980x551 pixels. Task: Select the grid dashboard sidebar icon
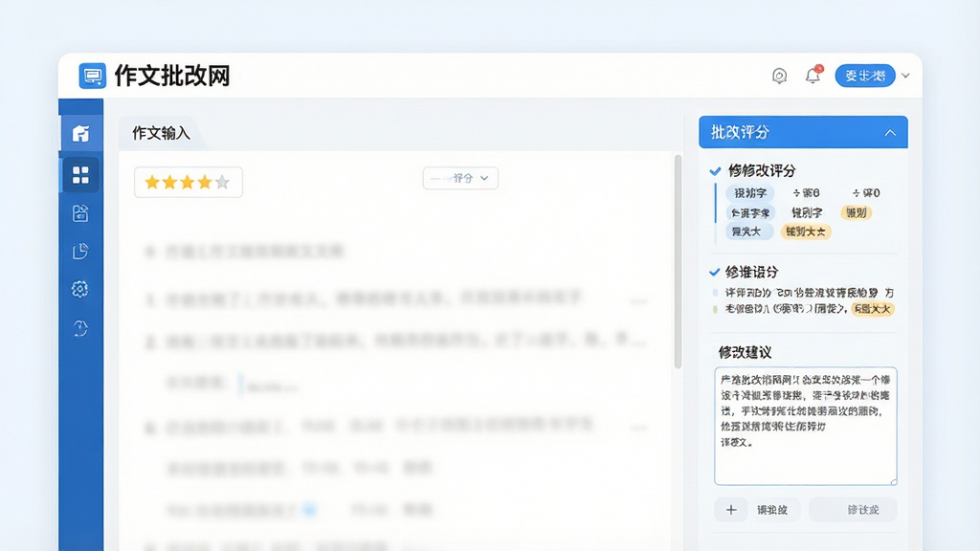point(80,175)
